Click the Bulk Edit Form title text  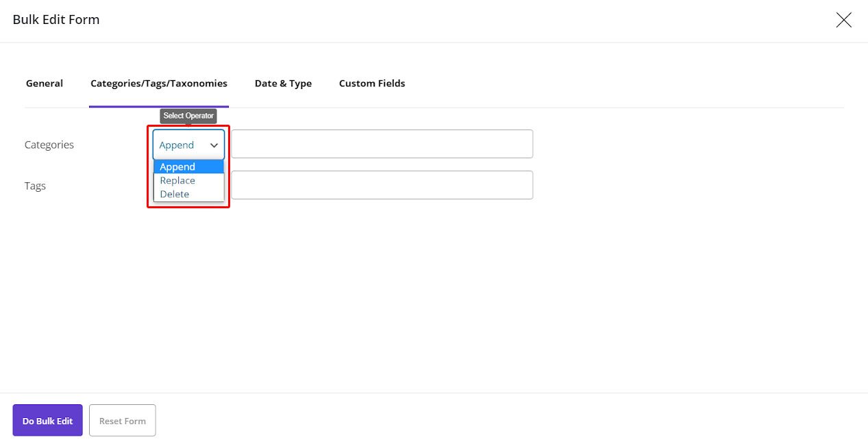(56, 20)
